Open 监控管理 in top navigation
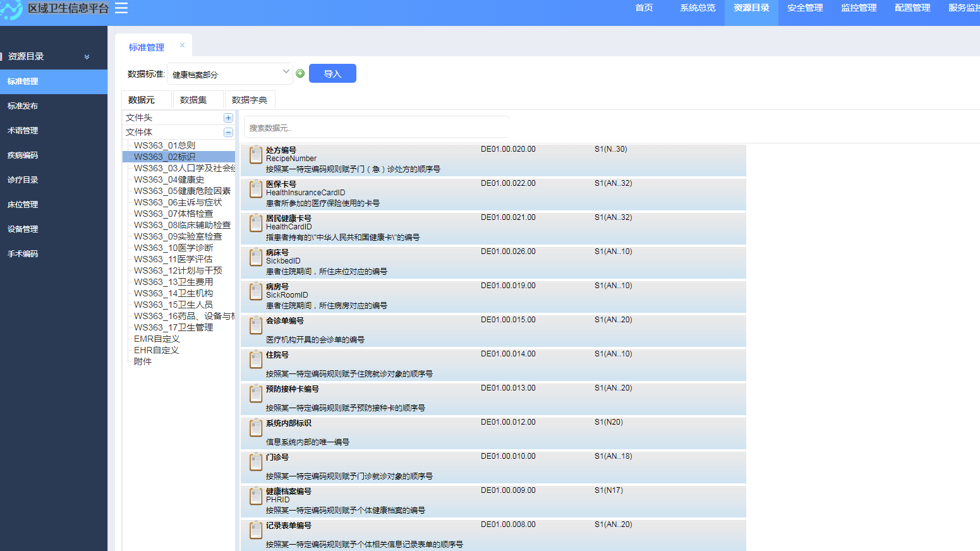Viewport: 980px width, 551px height. (x=859, y=8)
